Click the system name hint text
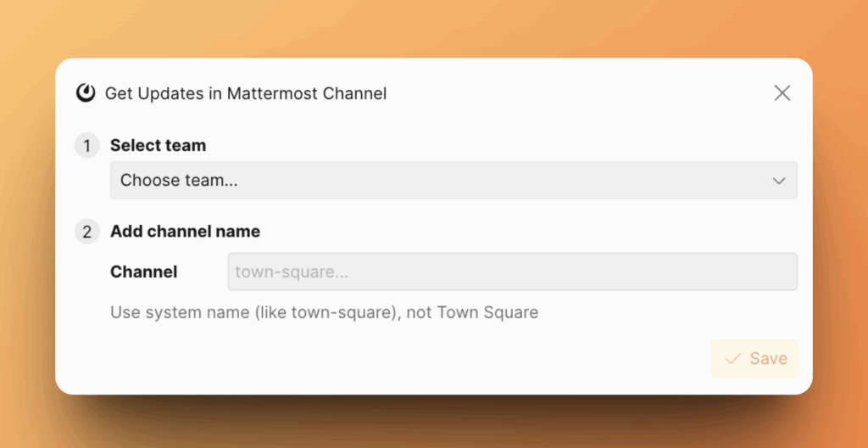Screen dimensions: 868x448 click(324, 312)
